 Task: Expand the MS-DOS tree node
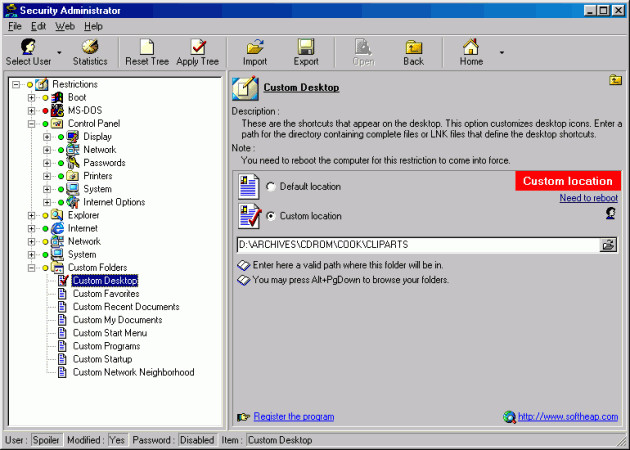(31, 110)
